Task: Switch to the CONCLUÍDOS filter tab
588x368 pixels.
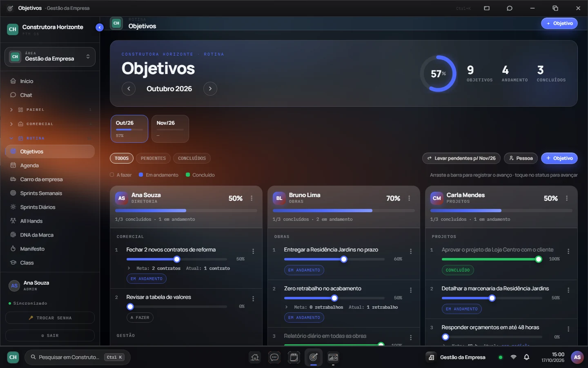Action: (x=192, y=158)
